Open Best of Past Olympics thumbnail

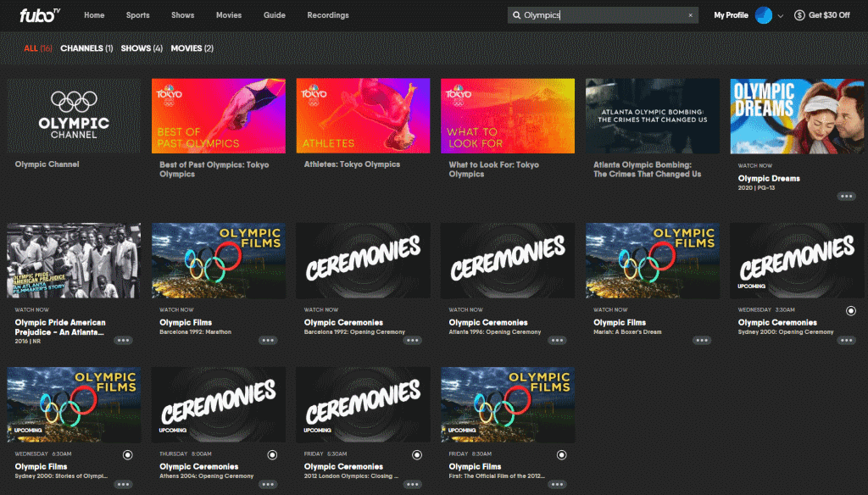[x=219, y=116]
